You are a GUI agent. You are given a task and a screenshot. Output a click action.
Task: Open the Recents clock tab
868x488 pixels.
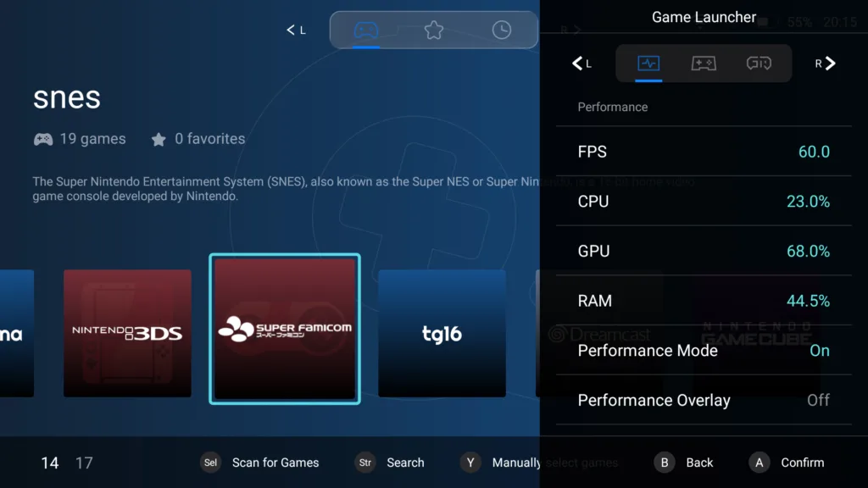(x=501, y=30)
